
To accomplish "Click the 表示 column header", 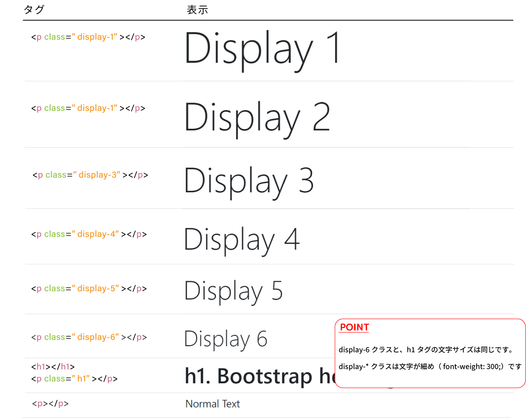I will (197, 10).
